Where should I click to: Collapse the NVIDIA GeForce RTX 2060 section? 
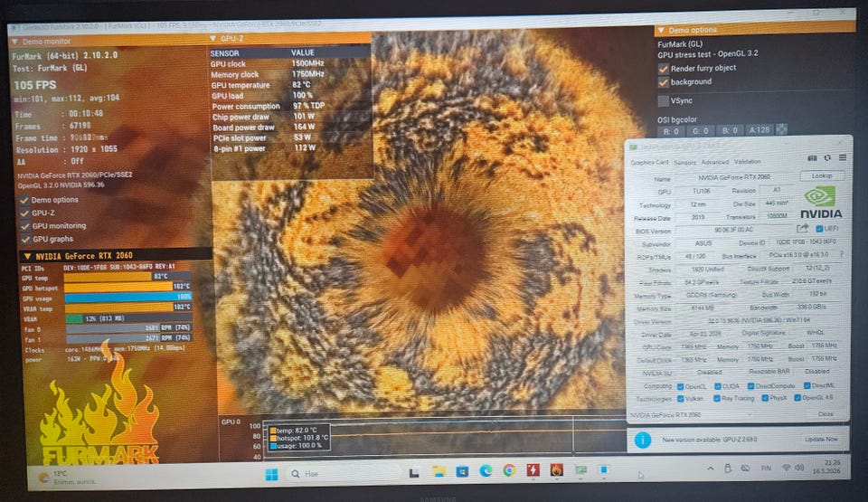coord(26,256)
